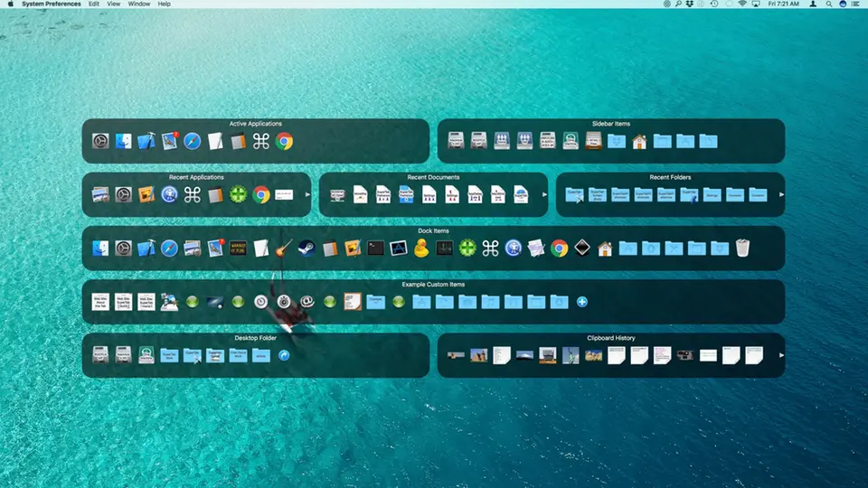Open the Edit menu in the menu bar
Viewport: 868px width, 488px height.
[x=94, y=5]
